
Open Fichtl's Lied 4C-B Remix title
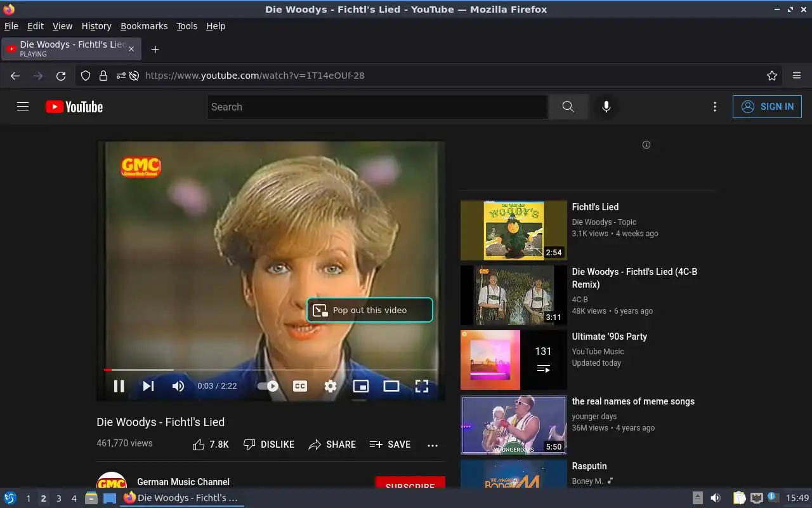click(x=634, y=278)
